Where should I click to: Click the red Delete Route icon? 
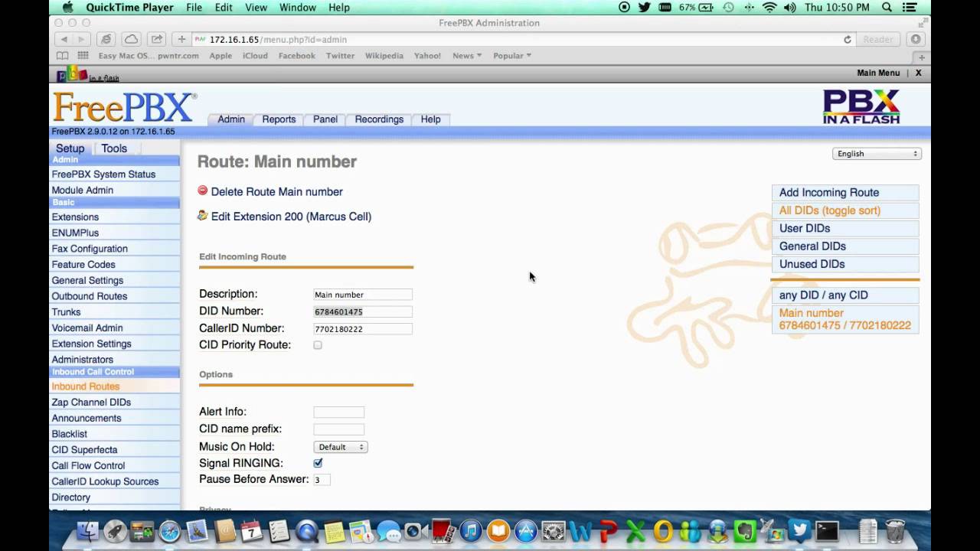click(202, 191)
